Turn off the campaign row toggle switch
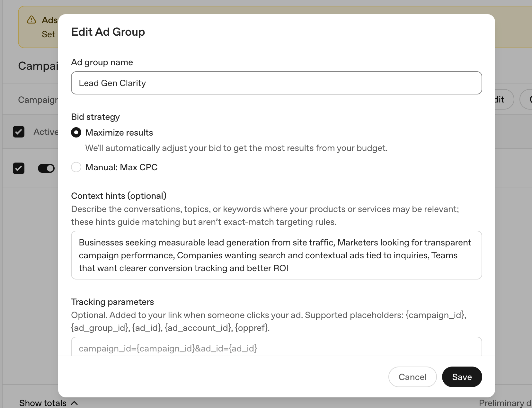532x408 pixels. pyautogui.click(x=46, y=168)
